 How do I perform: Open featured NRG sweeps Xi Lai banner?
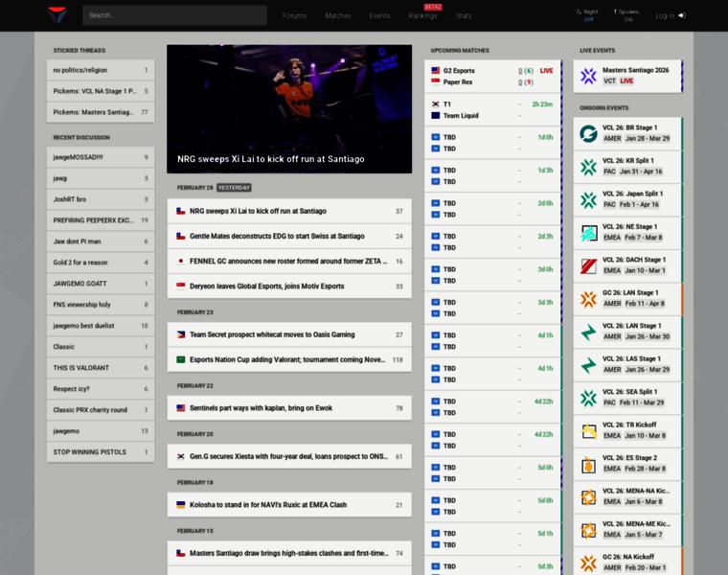coord(289,109)
